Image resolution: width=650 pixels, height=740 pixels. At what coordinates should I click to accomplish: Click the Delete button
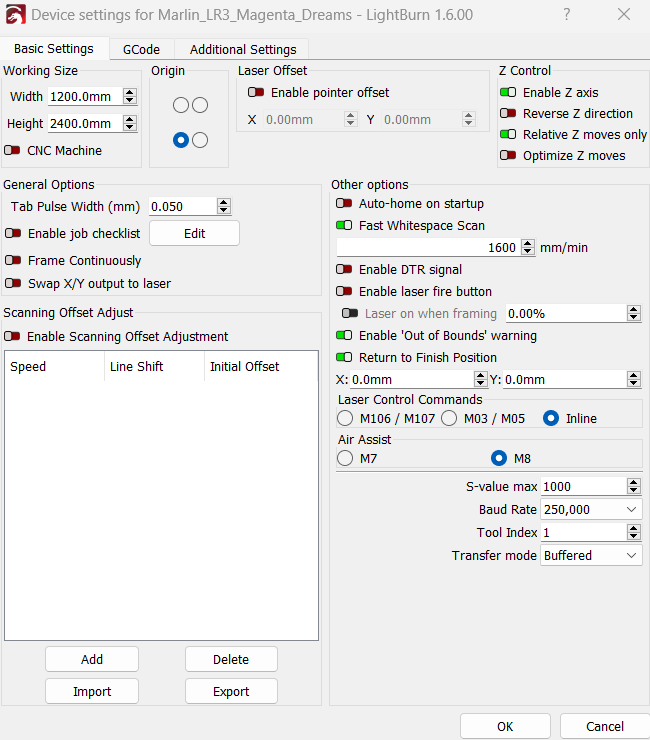(x=231, y=659)
